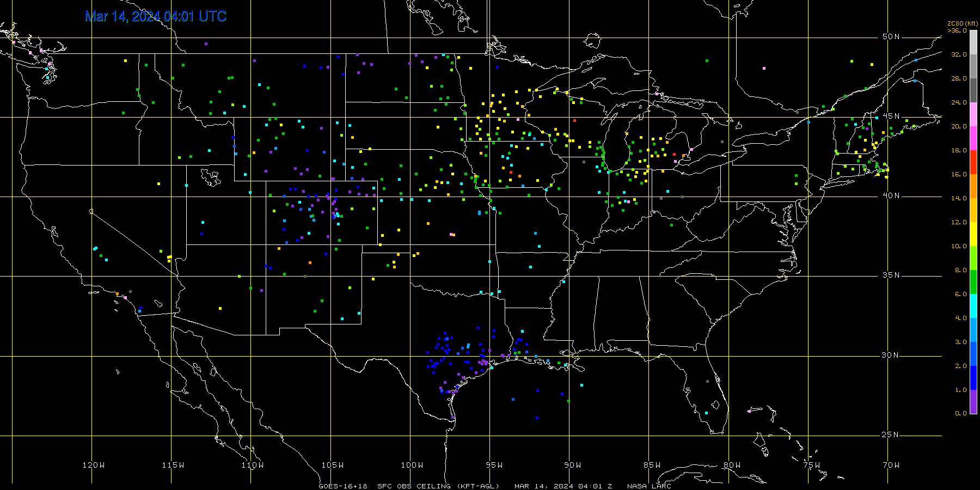Click the '32.0' legend label
Screen dimensions: 980x490
coord(959,54)
